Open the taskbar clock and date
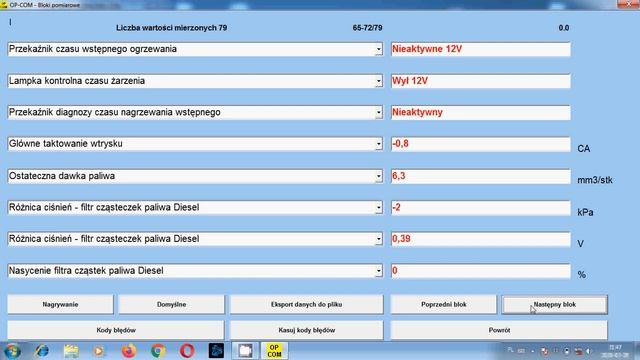Screen dimensions: 640x360 pyautogui.click(x=615, y=351)
